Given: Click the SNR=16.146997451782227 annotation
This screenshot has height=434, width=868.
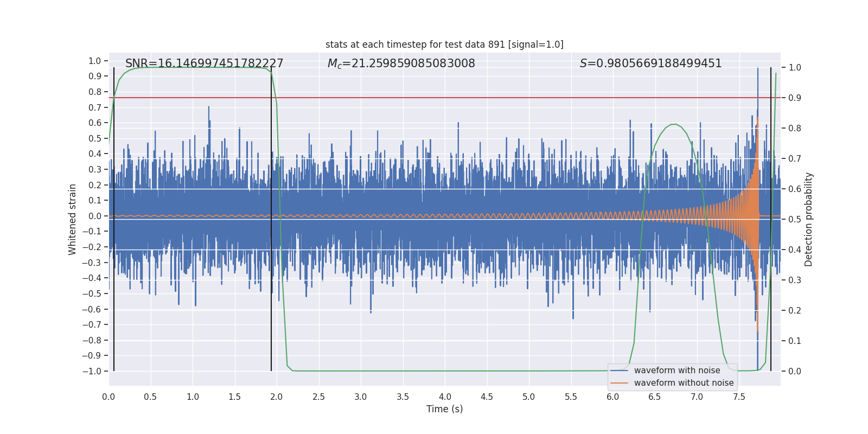Looking at the screenshot, I should pyautogui.click(x=204, y=63).
